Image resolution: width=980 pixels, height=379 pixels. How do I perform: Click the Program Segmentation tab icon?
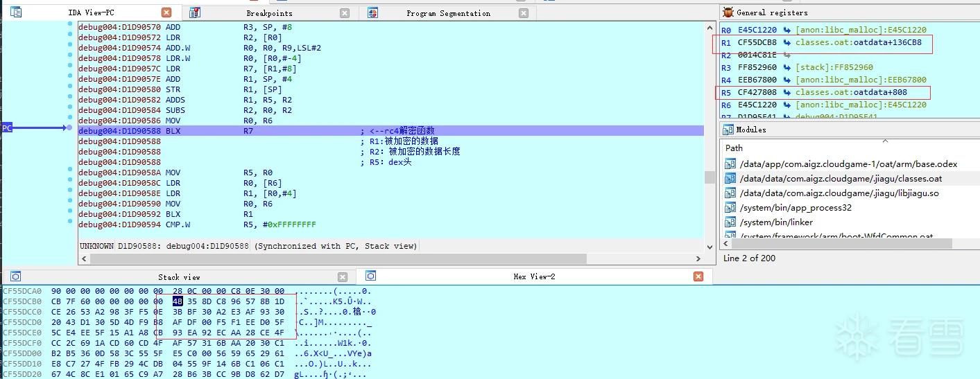(372, 12)
